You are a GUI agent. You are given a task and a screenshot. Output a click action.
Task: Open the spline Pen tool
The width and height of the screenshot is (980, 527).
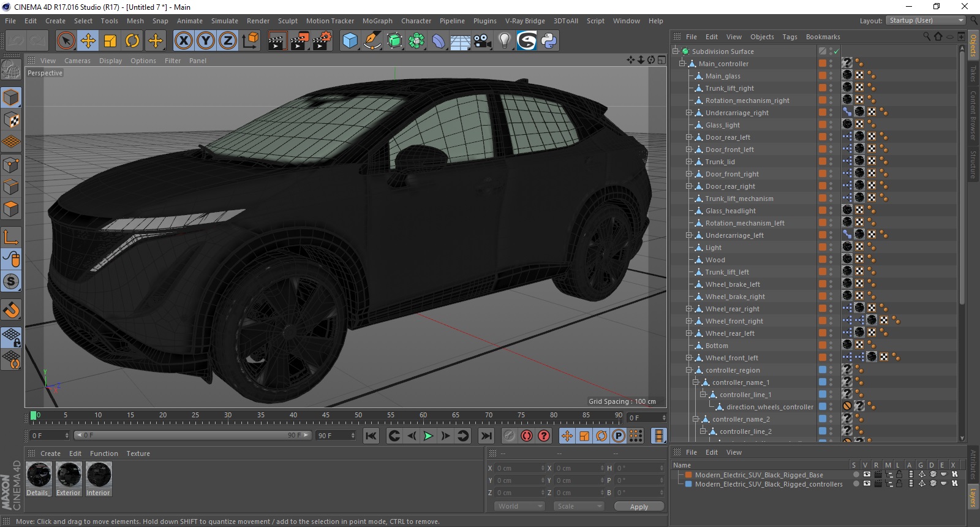[372, 41]
